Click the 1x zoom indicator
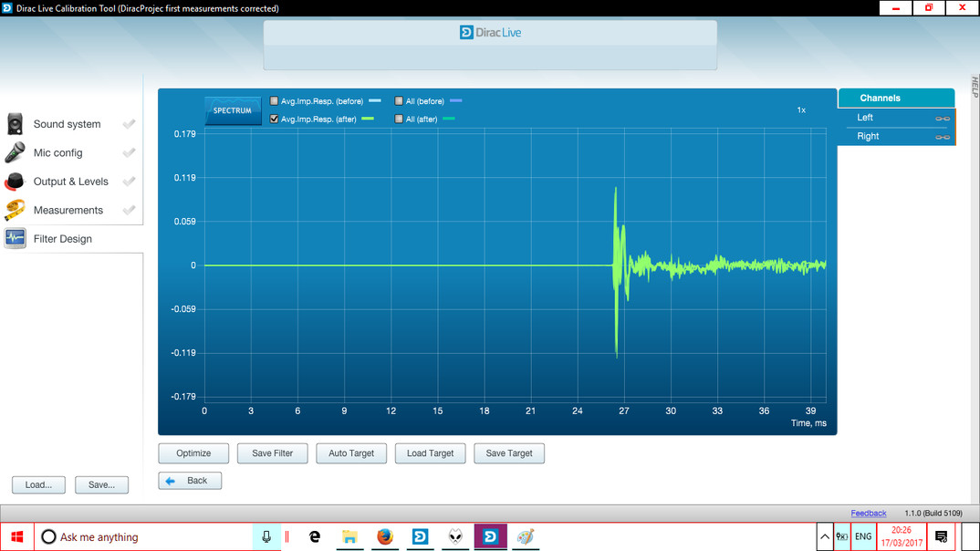 [x=801, y=110]
